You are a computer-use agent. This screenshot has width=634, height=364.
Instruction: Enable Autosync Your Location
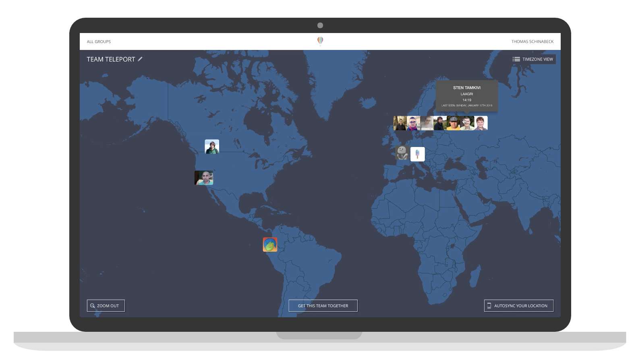point(518,306)
